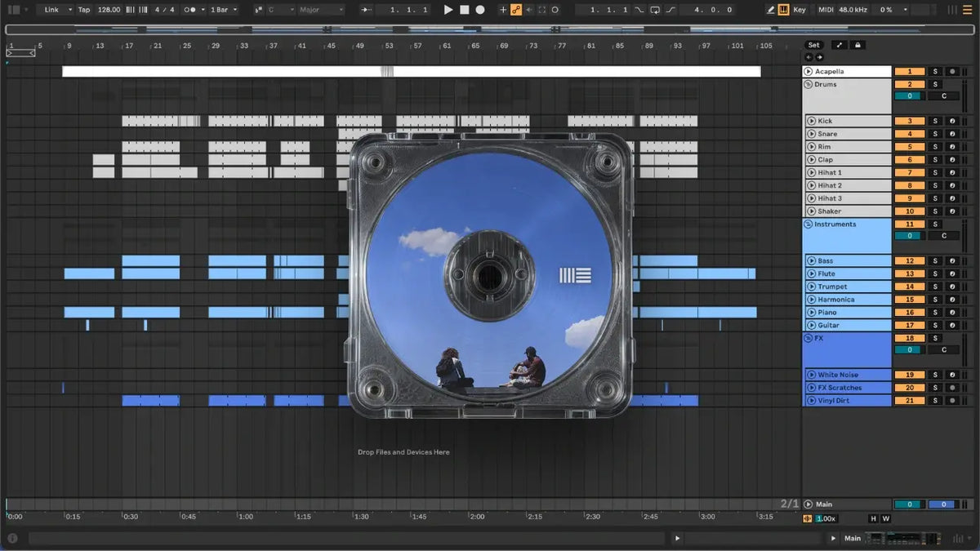
Task: Arm the Acapella track for recording
Action: click(x=952, y=72)
